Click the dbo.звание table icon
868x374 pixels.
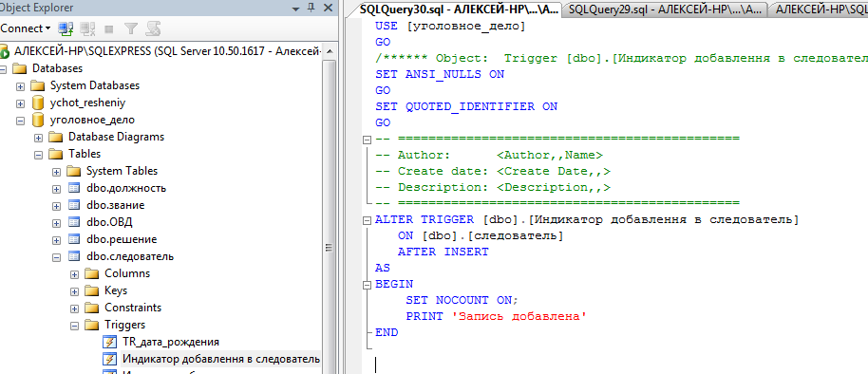pyautogui.click(x=74, y=205)
